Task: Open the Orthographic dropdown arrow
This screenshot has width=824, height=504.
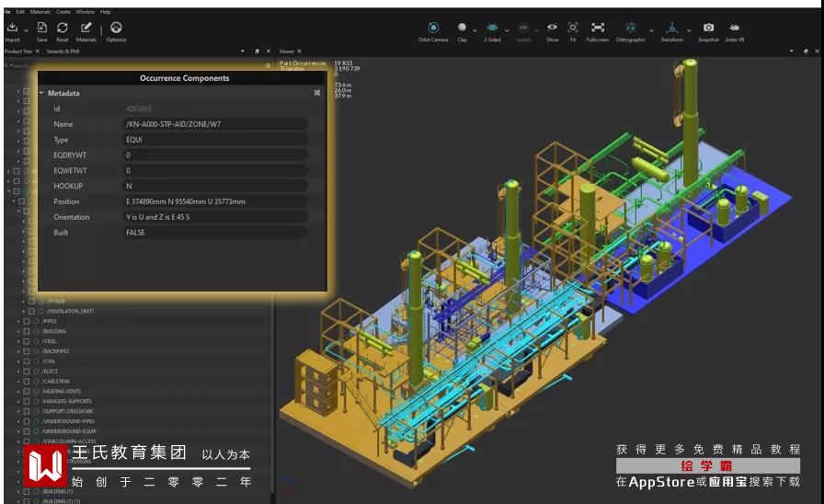Action: (652, 30)
